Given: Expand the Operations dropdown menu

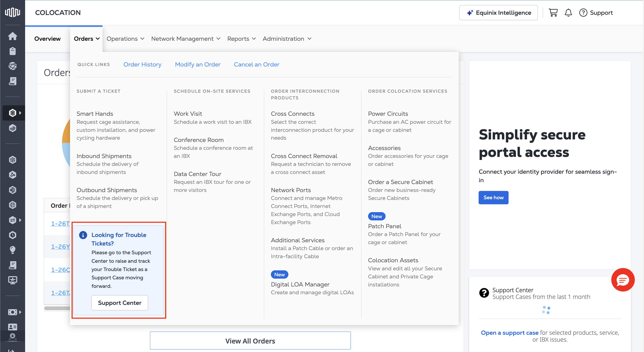Looking at the screenshot, I should click(x=125, y=39).
